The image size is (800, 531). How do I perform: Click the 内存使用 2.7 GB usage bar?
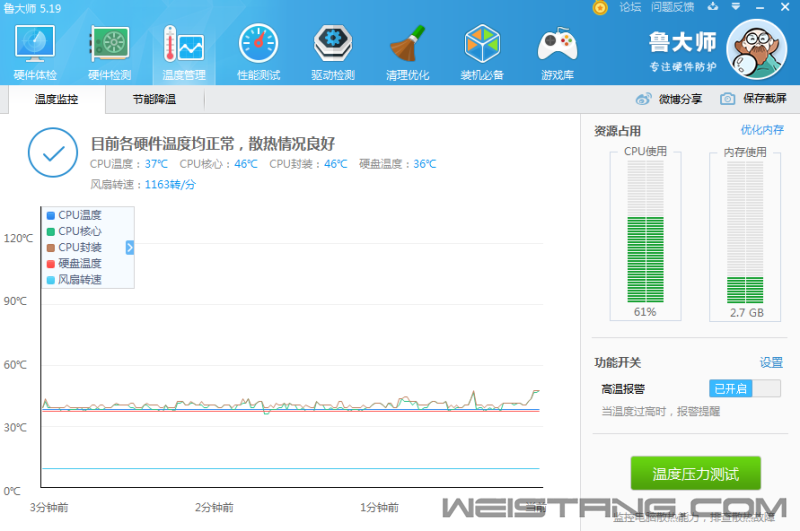pos(745,232)
